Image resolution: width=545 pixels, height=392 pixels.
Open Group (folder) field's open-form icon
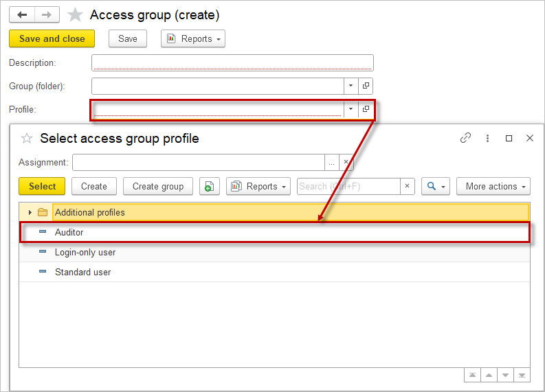pyautogui.click(x=366, y=86)
